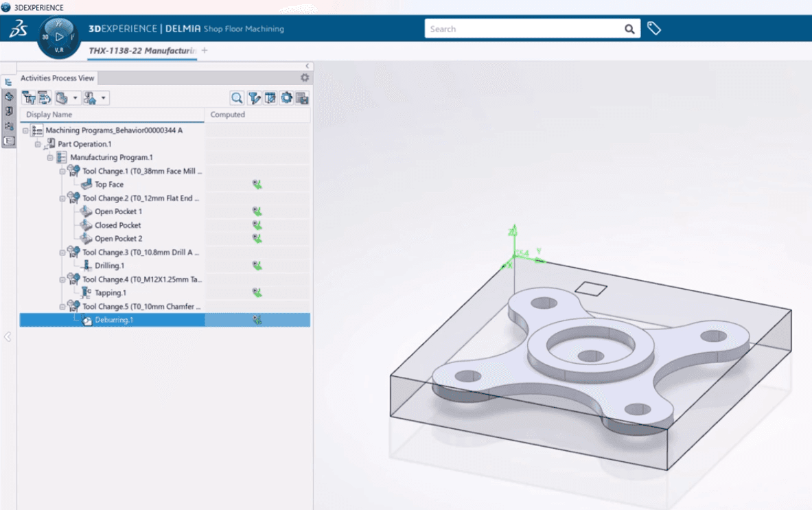Select Tool Change.4 (T0_M12X1.25mm row
Viewport: 812px width, 510px height.
coord(142,279)
